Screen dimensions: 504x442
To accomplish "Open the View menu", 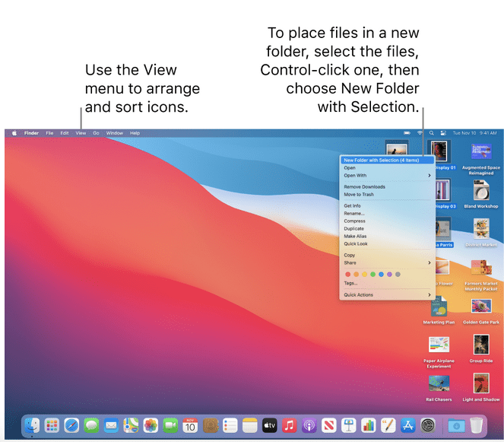I will coord(81,133).
